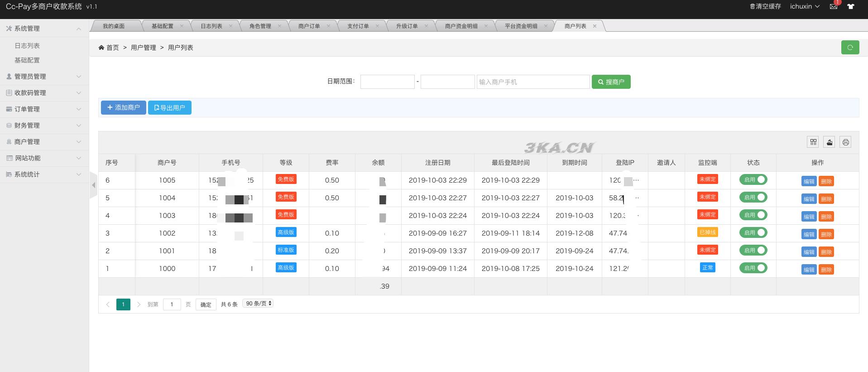Close the 日志列表 tab
This screenshot has height=372, width=868.
point(230,26)
